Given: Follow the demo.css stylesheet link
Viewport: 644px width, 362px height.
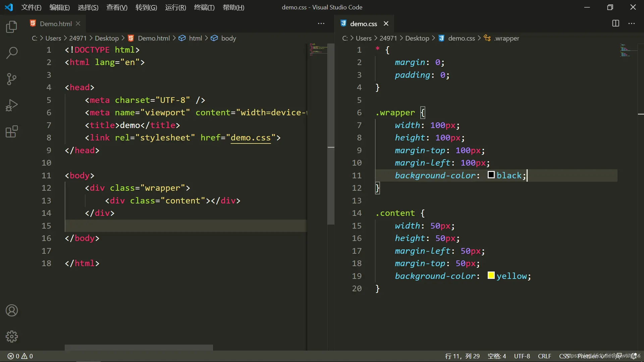Looking at the screenshot, I should point(250,138).
